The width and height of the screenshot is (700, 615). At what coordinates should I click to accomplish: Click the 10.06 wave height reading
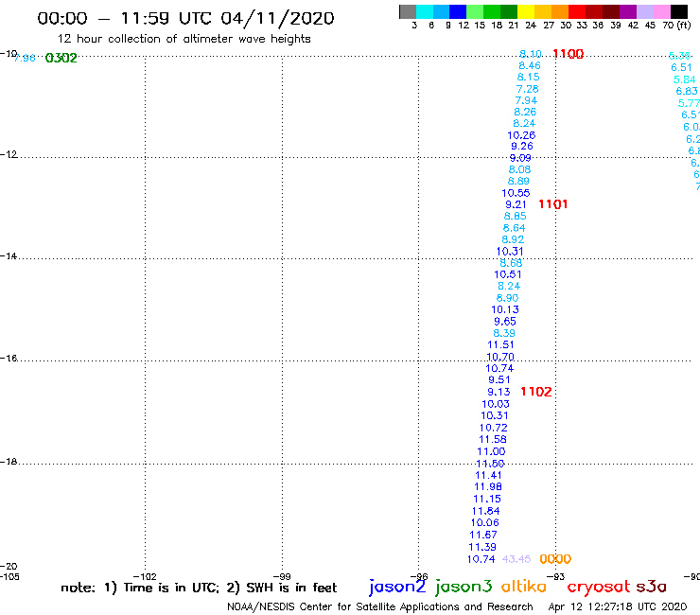coord(485,522)
